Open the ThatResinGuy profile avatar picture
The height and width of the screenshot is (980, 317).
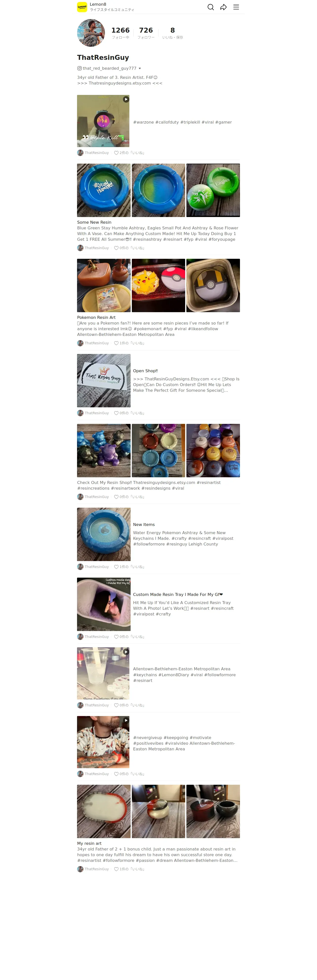point(91,33)
